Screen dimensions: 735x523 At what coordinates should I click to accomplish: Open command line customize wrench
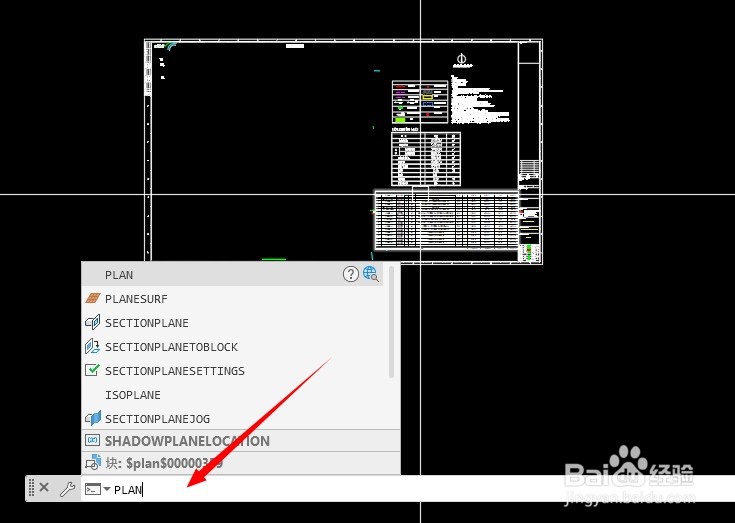click(68, 489)
